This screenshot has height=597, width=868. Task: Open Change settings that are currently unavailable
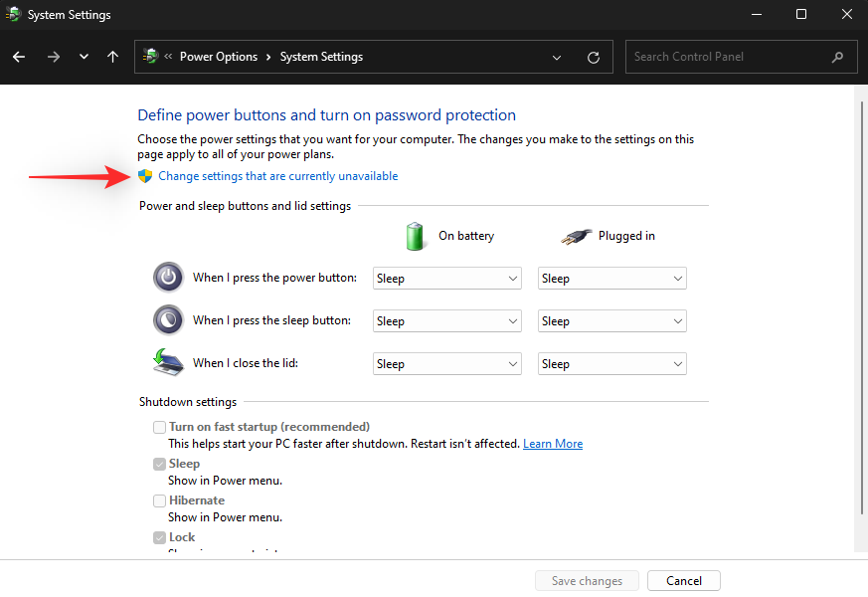(x=277, y=176)
